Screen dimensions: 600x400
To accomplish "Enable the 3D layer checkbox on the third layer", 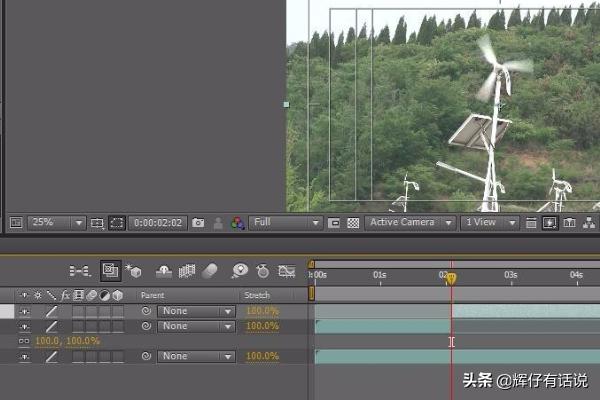I will pos(118,356).
